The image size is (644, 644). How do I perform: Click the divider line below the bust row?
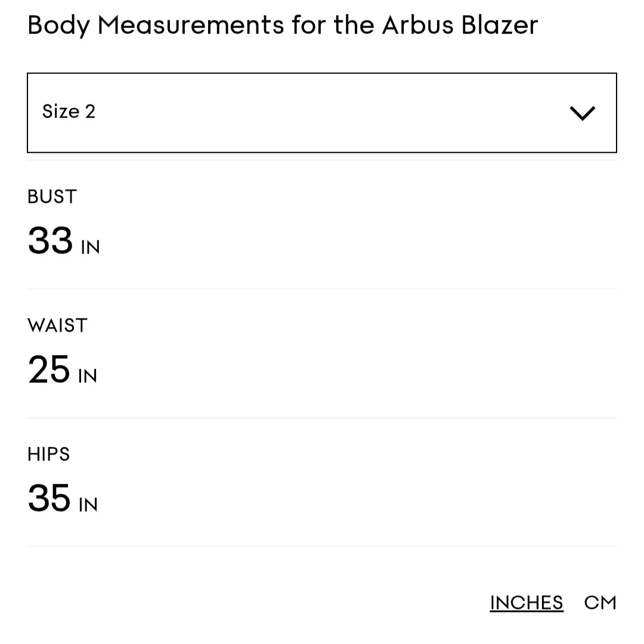(x=322, y=289)
